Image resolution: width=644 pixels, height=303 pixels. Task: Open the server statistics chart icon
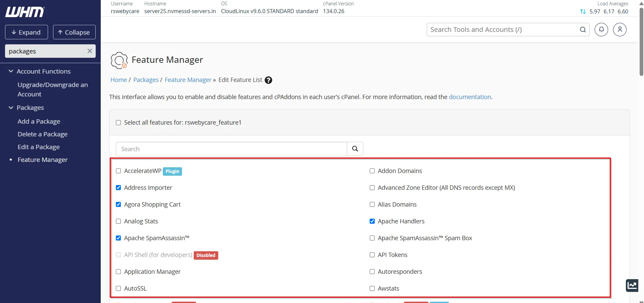(632, 286)
